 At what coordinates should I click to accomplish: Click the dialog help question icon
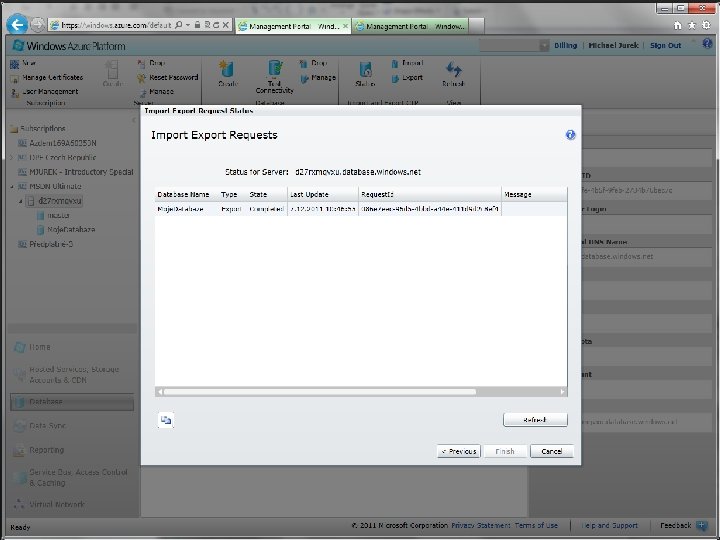(x=570, y=135)
